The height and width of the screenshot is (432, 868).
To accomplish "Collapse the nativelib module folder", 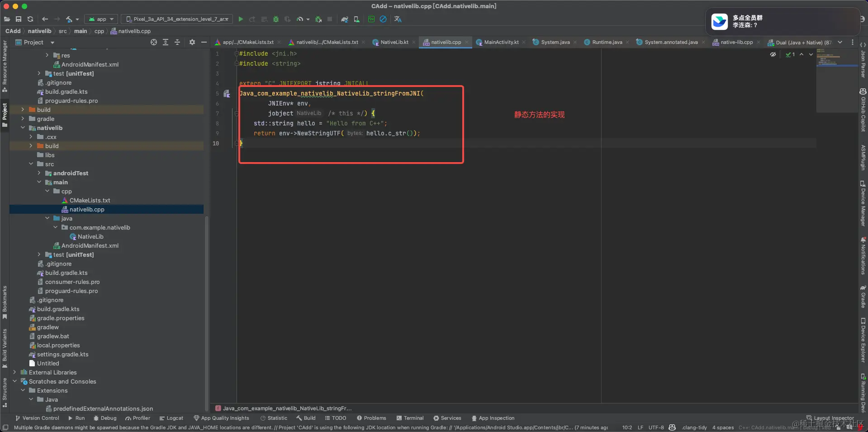I will (23, 128).
